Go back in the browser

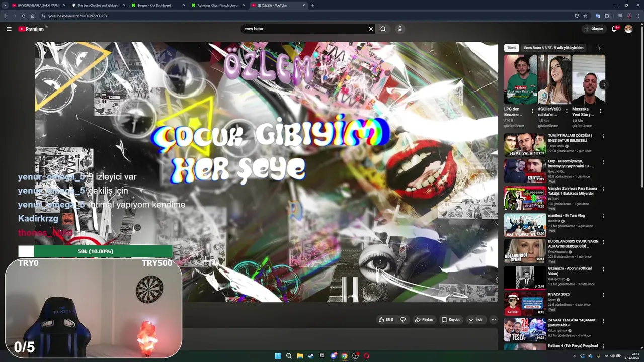coord(6,16)
